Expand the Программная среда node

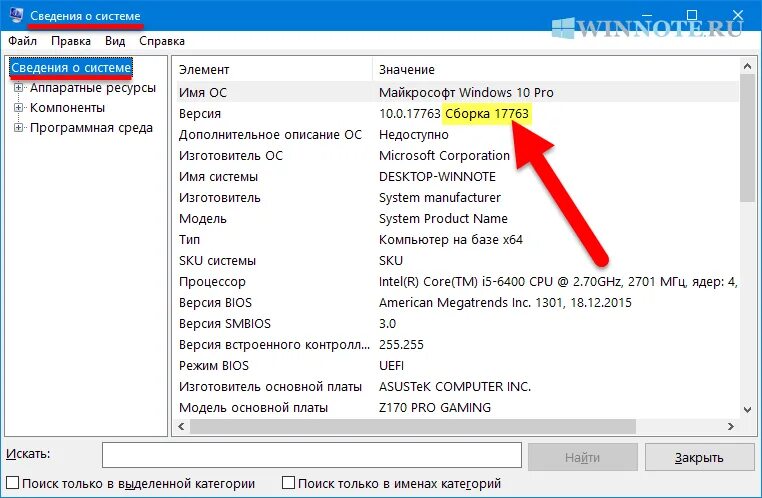(x=18, y=128)
